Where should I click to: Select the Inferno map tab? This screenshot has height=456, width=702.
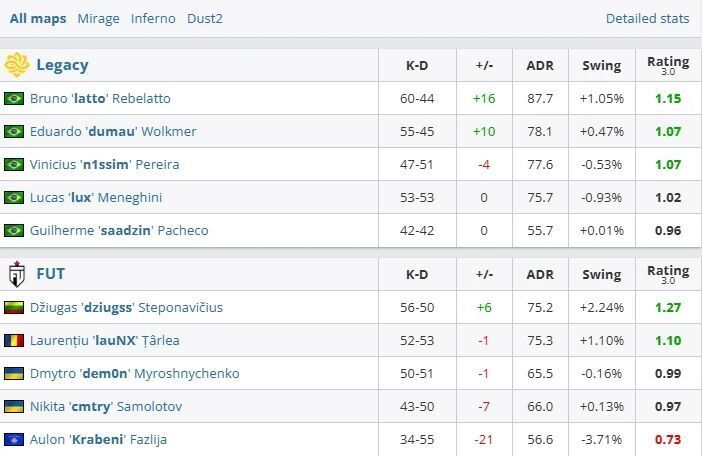click(x=153, y=18)
